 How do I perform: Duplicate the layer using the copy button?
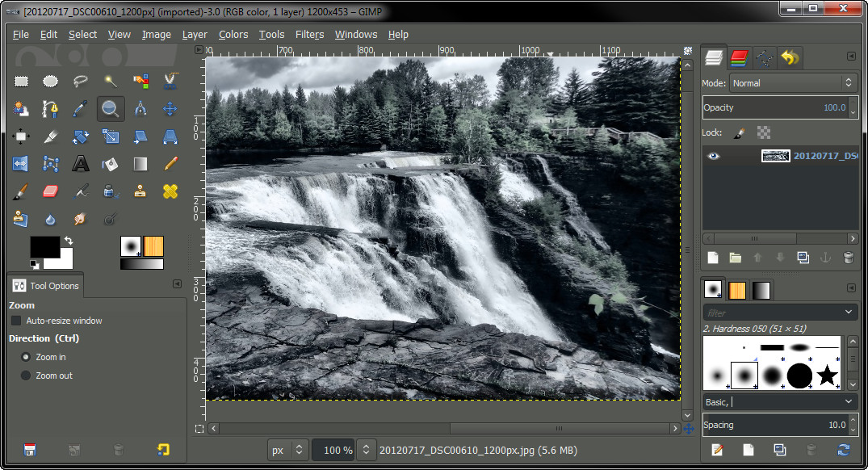802,257
